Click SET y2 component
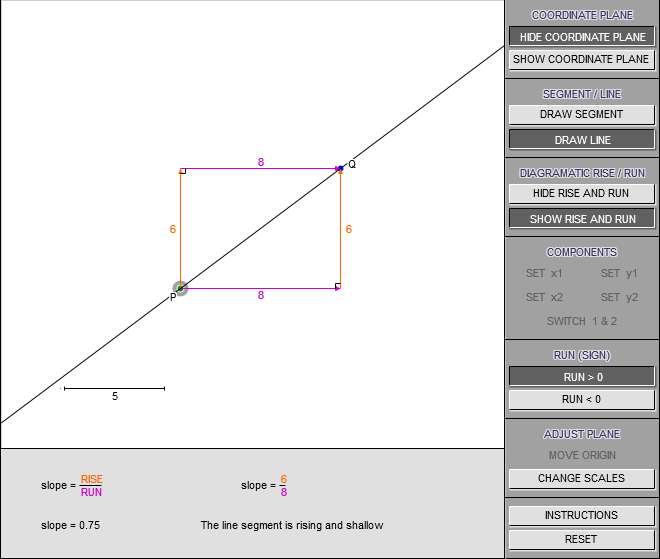Viewport: 660px width, 559px height. point(619,297)
